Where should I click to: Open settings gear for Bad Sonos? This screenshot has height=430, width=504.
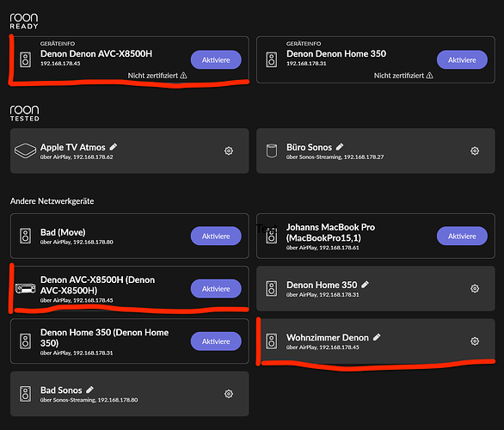(229, 394)
